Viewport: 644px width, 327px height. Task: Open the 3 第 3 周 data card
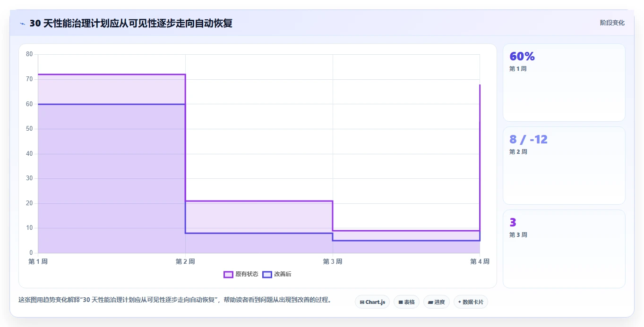564,249
